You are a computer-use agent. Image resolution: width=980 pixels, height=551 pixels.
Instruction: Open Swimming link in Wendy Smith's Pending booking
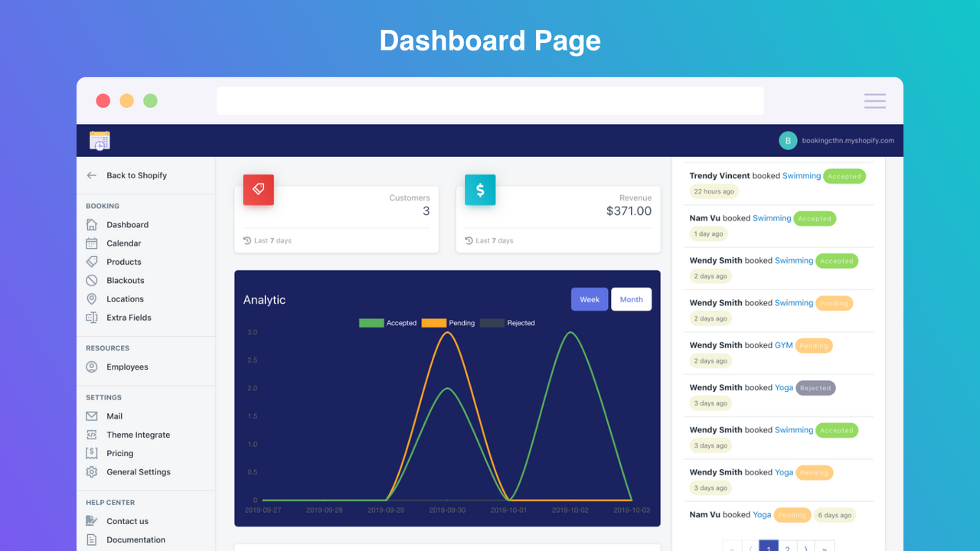[x=794, y=303]
